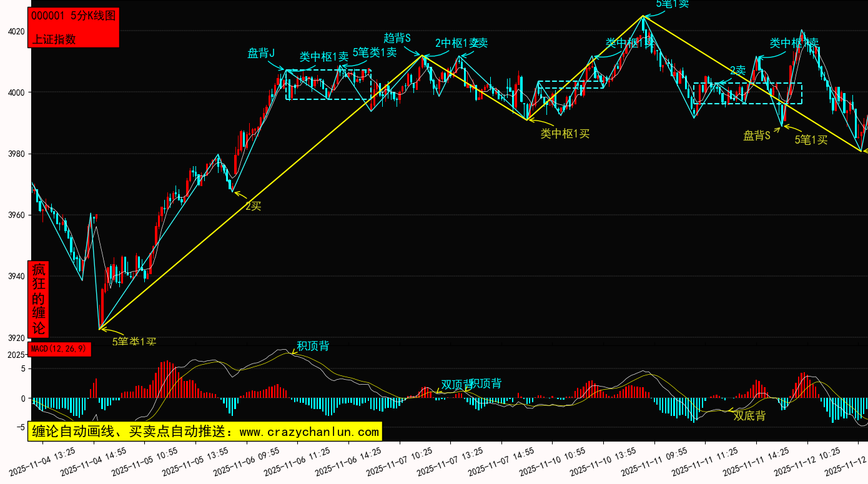
Task: Click the 2买 buy point label
Action: [x=253, y=206]
